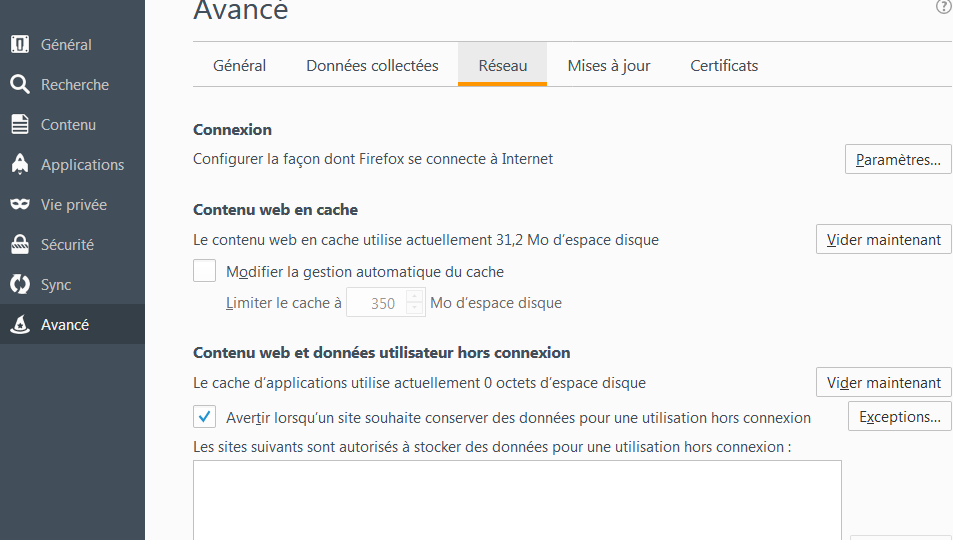Select the Sécurité lock icon
The image size is (953, 540).
click(x=20, y=244)
